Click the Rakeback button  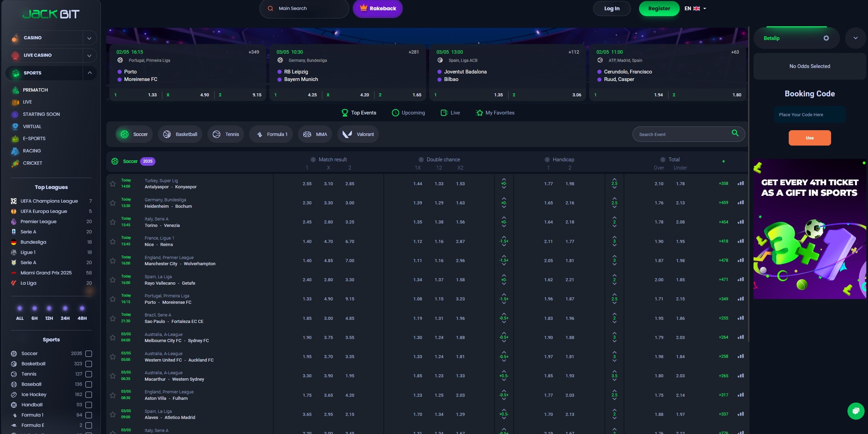(378, 9)
